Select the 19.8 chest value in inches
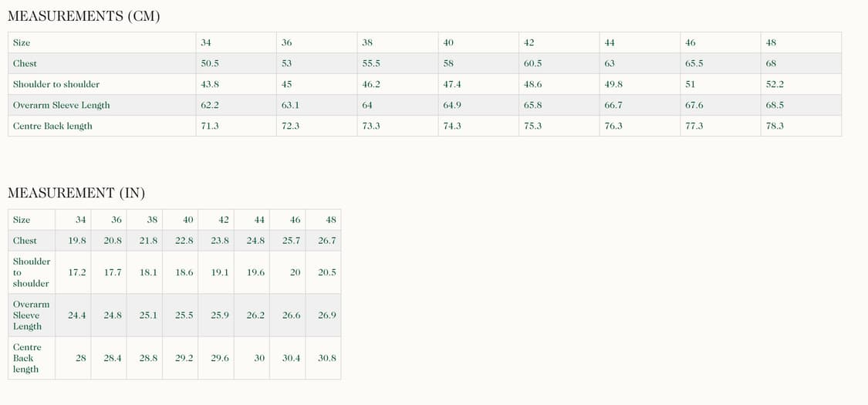Screen dimensions: 868x405 [77, 241]
